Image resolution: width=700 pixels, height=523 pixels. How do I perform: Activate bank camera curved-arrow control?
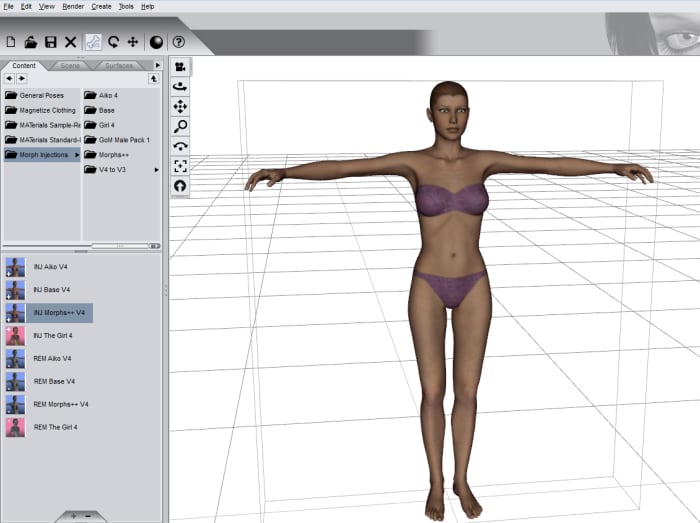pyautogui.click(x=180, y=146)
